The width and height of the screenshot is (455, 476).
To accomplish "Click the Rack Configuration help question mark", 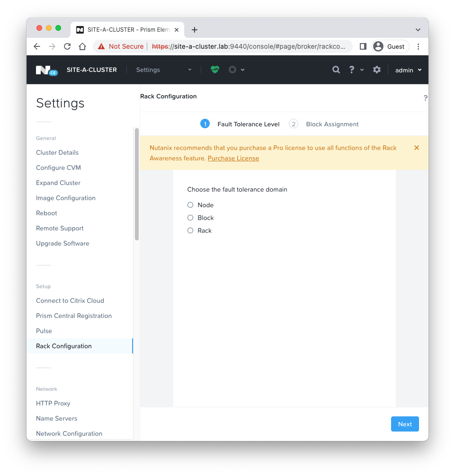I will coord(425,98).
